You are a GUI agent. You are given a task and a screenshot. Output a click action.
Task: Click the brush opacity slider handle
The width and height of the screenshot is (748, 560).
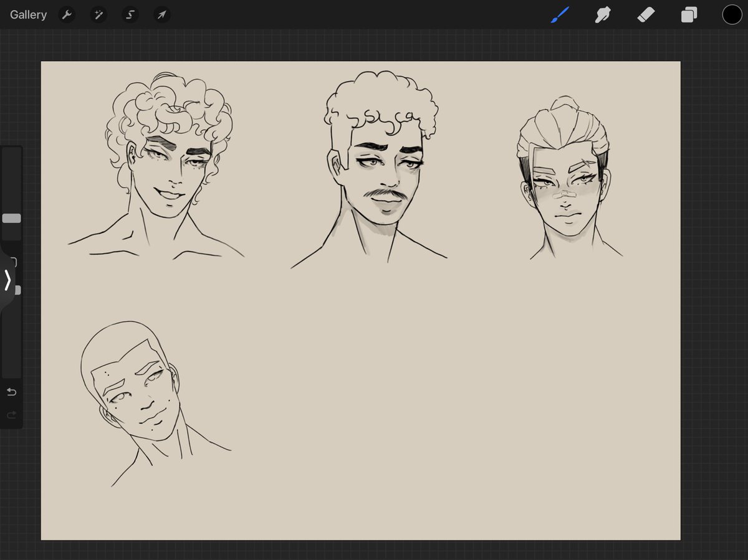click(17, 290)
